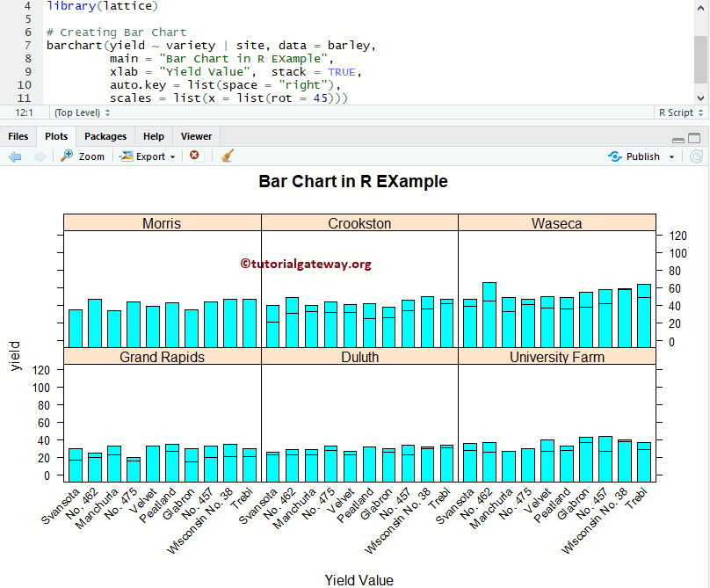Switch to the Files tab

pos(18,136)
